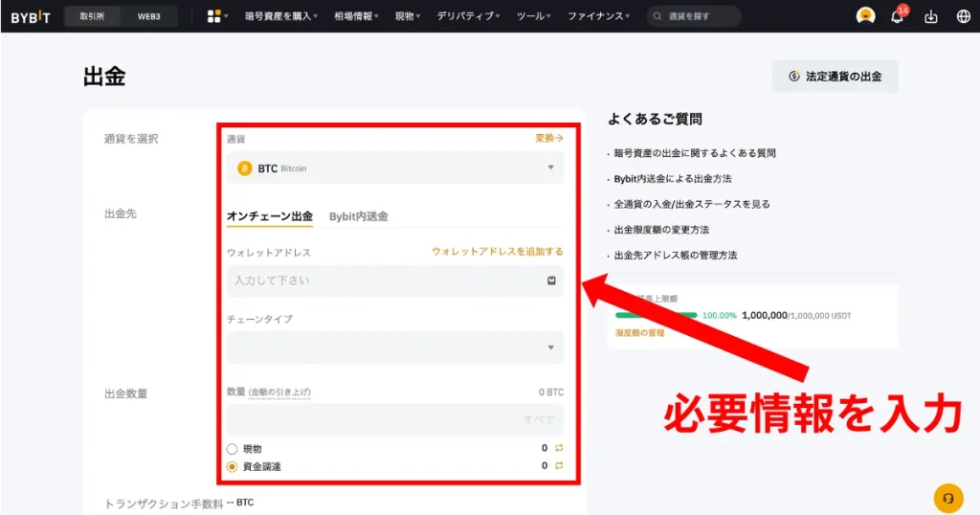Click the search magnifier icon
This screenshot has height=515, width=980.
pyautogui.click(x=657, y=16)
